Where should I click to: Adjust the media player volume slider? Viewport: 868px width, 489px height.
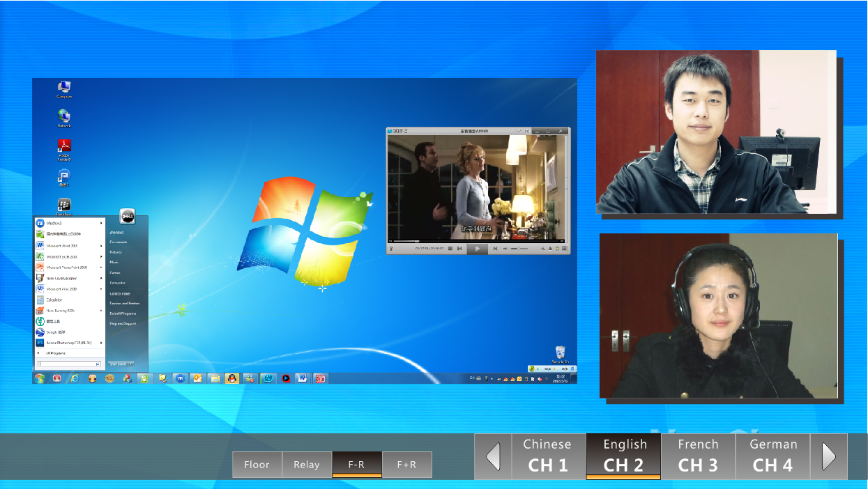click(519, 249)
